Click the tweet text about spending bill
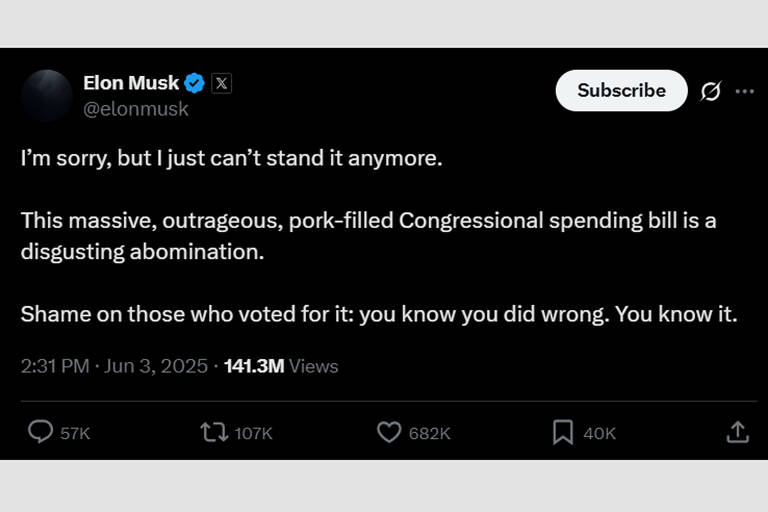Screen dimensions: 768x512 point(368,235)
